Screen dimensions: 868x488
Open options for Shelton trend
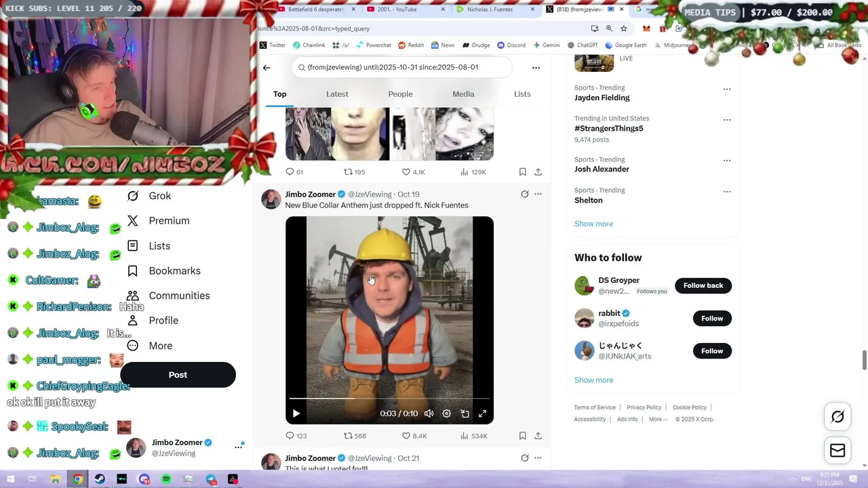[x=727, y=191]
